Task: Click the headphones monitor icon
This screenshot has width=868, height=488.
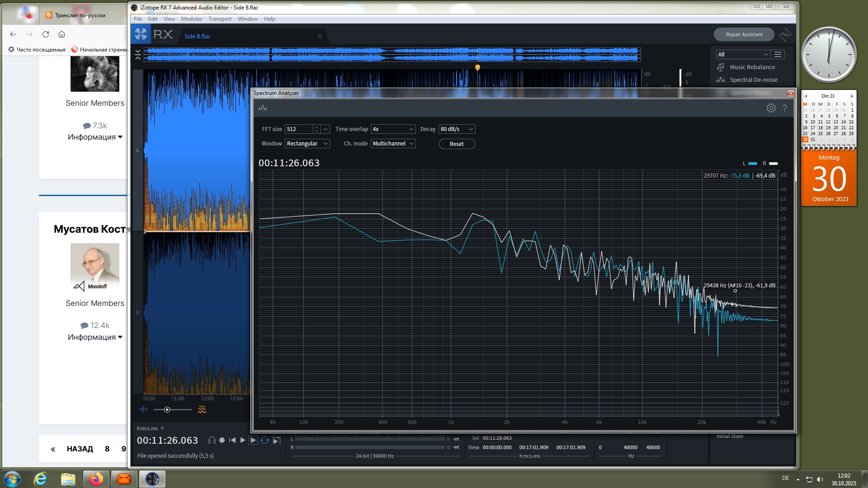Action: tap(212, 440)
